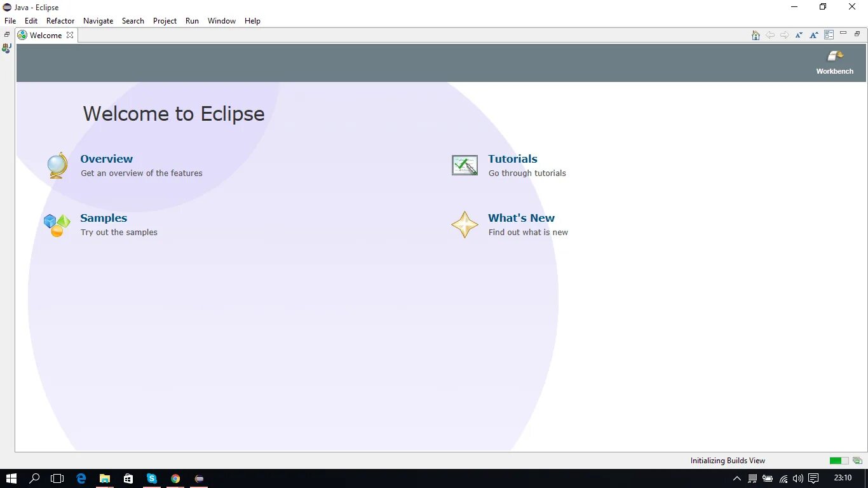
Task: Open the Refactor menu
Action: pos(60,21)
